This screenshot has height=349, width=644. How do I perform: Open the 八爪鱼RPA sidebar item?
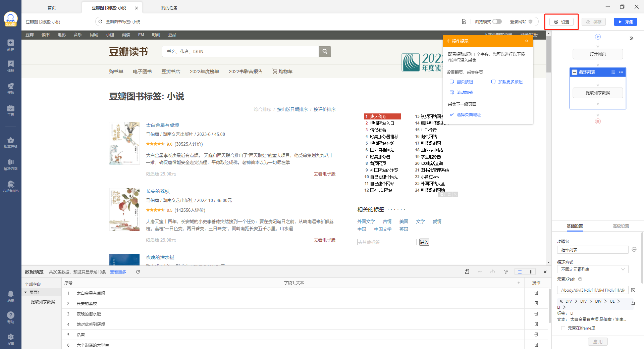pos(11,187)
